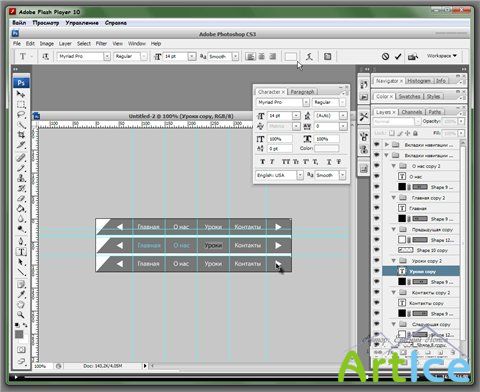480x392 pixels.
Task: Click the text color swatch in options bar
Action: (x=291, y=56)
